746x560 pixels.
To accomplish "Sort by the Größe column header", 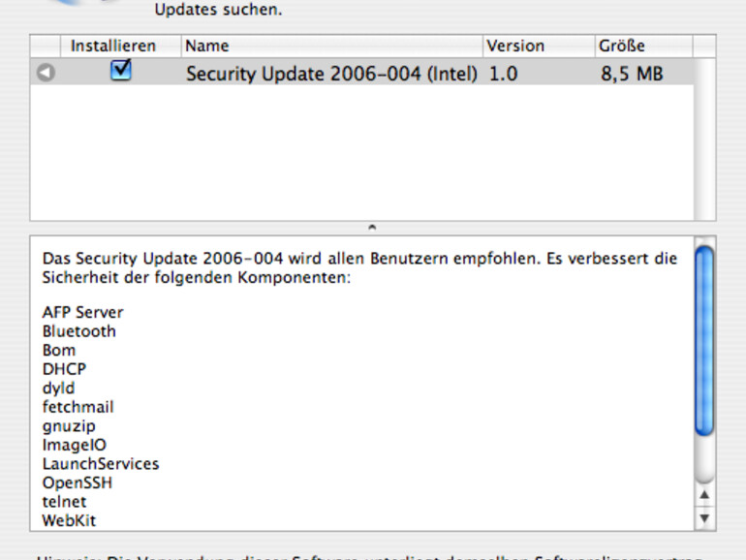I will pos(643,47).
